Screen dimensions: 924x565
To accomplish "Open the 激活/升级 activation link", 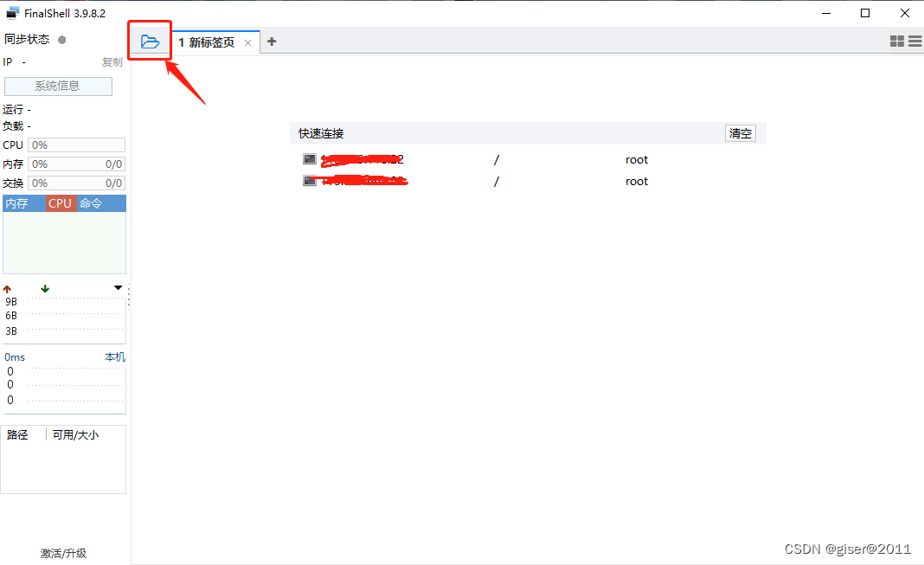I will 64,553.
